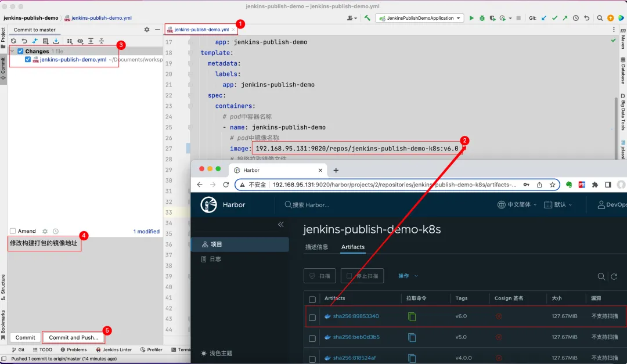
Task: Bookmark the Harbor page with star icon
Action: click(x=552, y=185)
